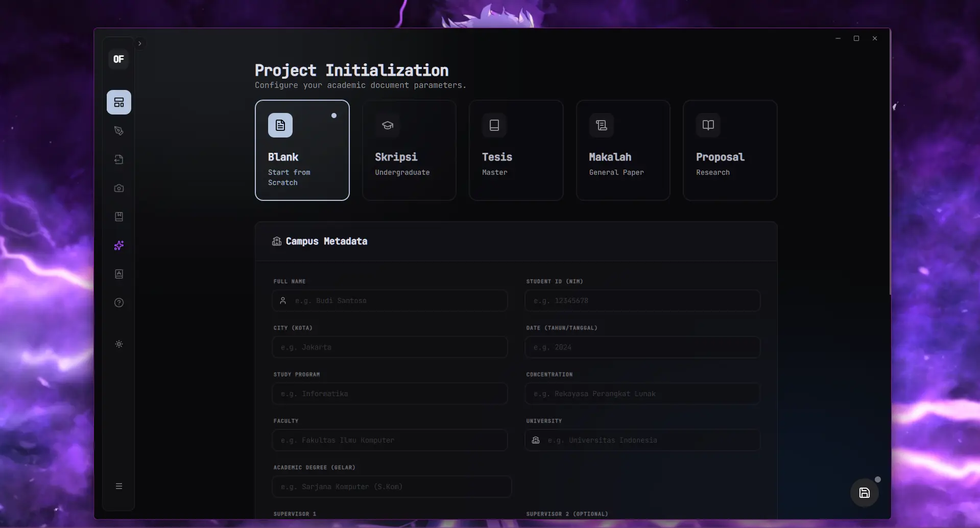
Task: Click the 'Supervisor 2 (Optional)' label
Action: (x=567, y=514)
